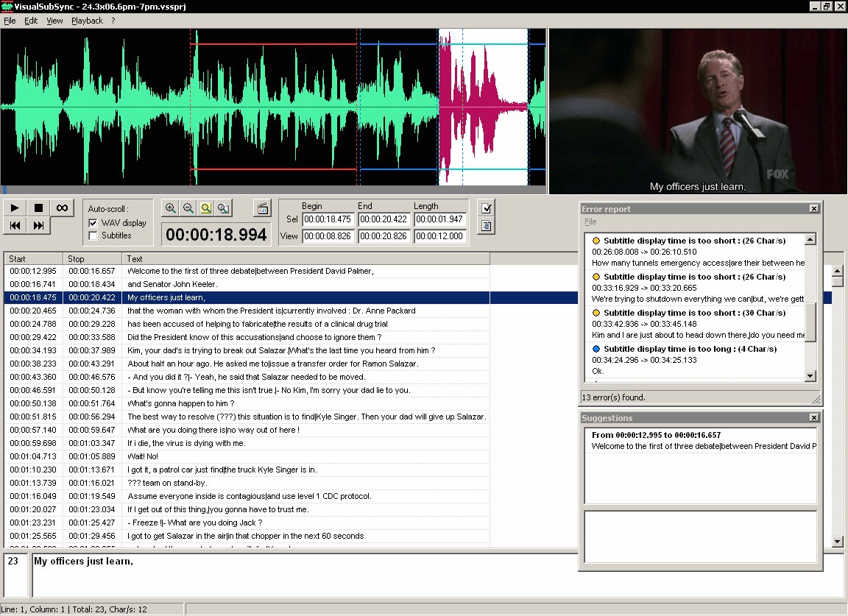The height and width of the screenshot is (616, 848).
Task: Run error checking via the checkmark-document icon
Action: click(x=486, y=210)
